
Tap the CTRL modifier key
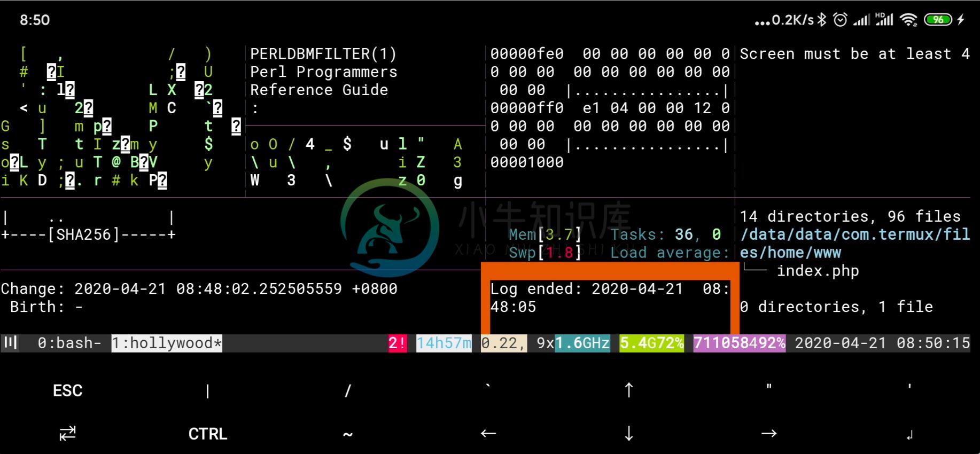207,434
